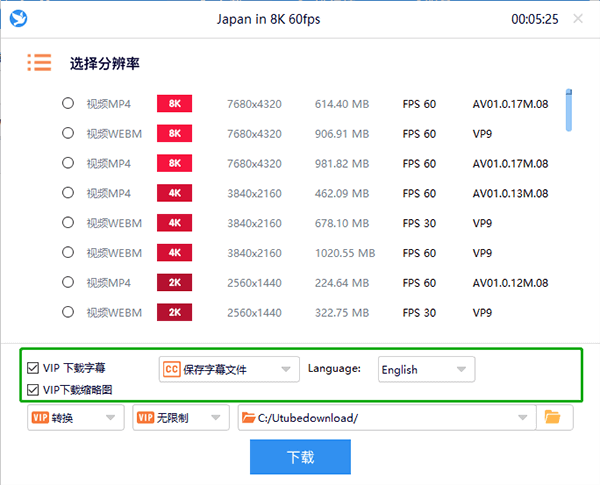Click the orange list menu icon

(x=39, y=62)
